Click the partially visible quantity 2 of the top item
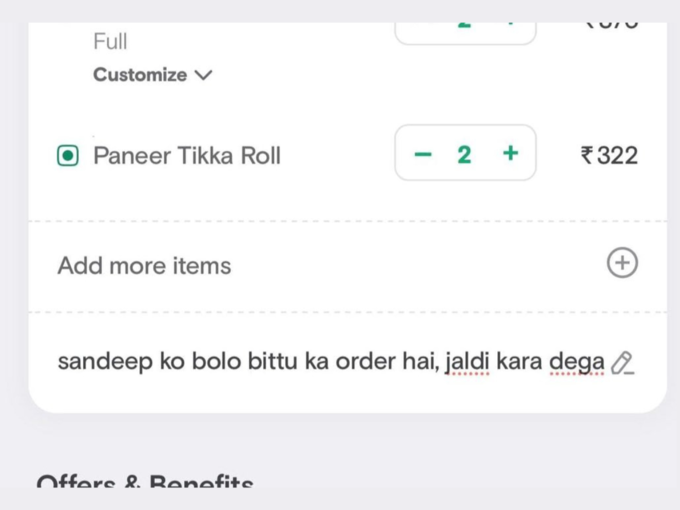This screenshot has height=510, width=680. pyautogui.click(x=464, y=25)
